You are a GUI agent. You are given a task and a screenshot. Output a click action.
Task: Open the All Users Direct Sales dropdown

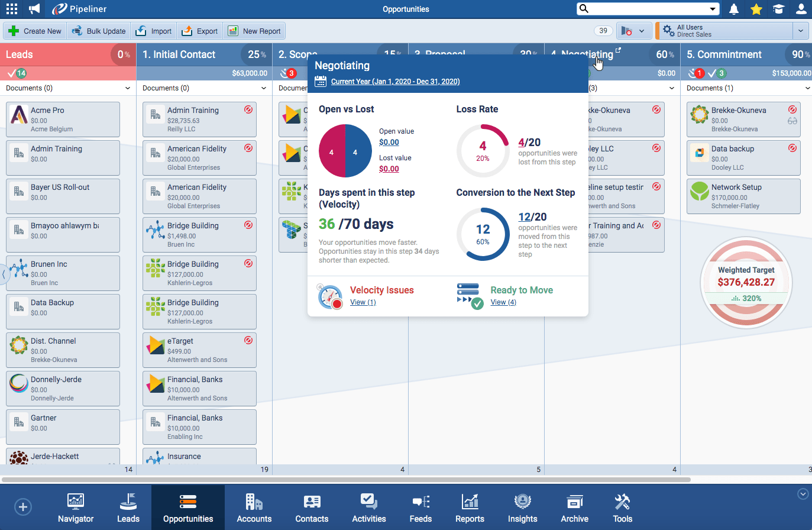coord(800,31)
